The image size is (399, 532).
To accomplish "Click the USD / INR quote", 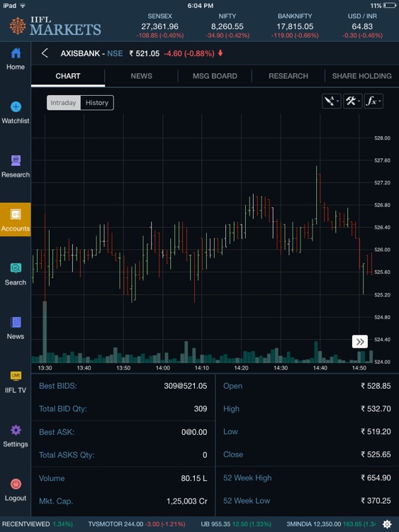I will point(362,26).
